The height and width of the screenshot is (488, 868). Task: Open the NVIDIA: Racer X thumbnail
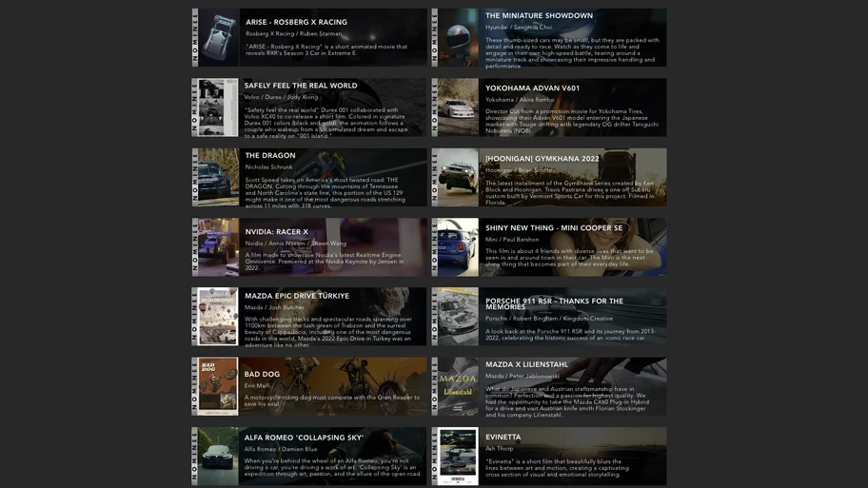219,246
